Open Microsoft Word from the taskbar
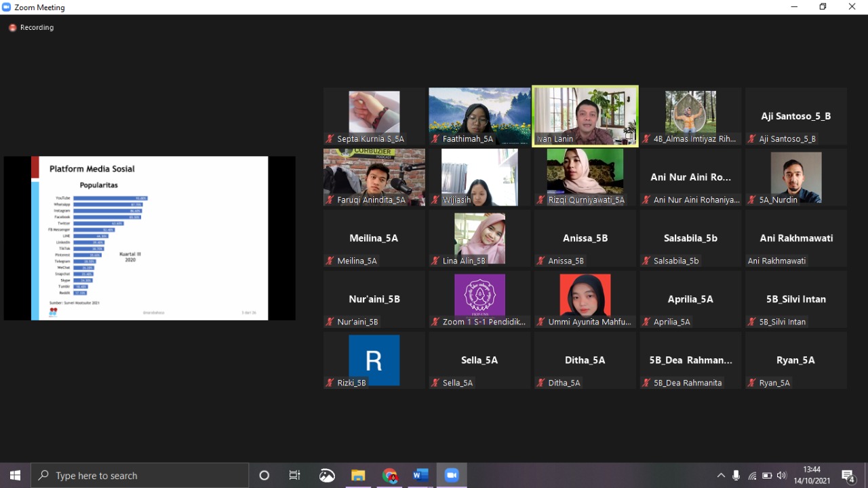Screen dimensions: 868x488 (x=420, y=475)
